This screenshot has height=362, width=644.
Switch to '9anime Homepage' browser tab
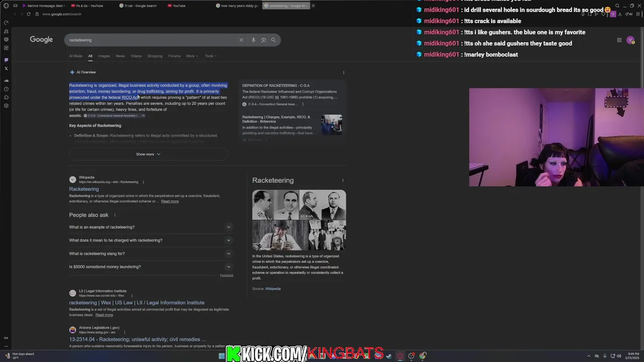[44, 6]
